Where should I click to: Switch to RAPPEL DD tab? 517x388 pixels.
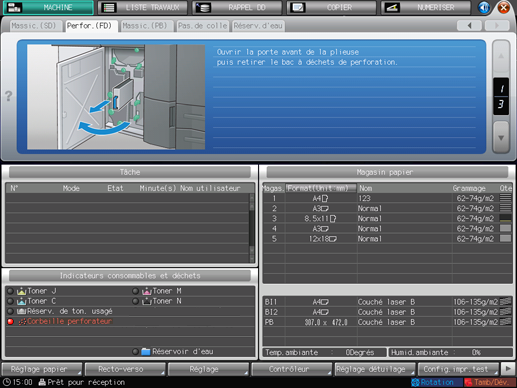coord(237,7)
